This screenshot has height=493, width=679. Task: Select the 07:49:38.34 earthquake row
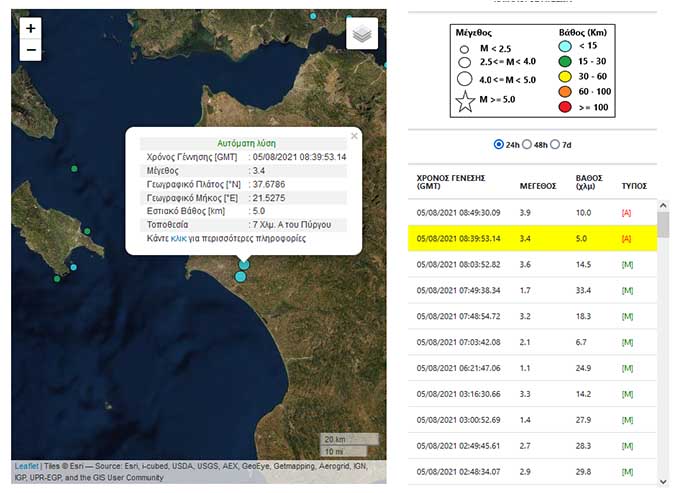coord(532,290)
